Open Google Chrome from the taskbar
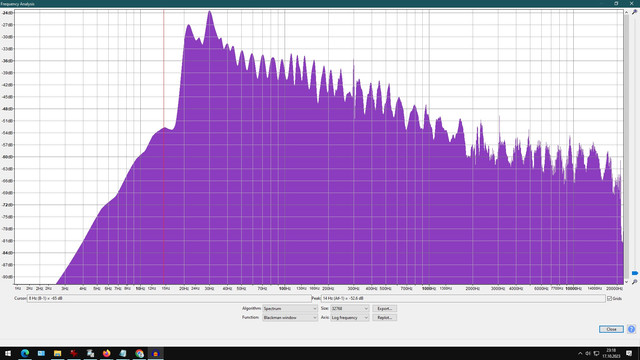Screen dimensions: 640x360 pos(139,353)
